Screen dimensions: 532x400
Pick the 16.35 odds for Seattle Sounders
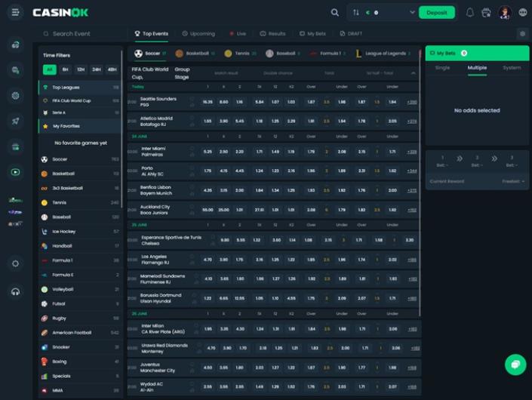tap(208, 101)
